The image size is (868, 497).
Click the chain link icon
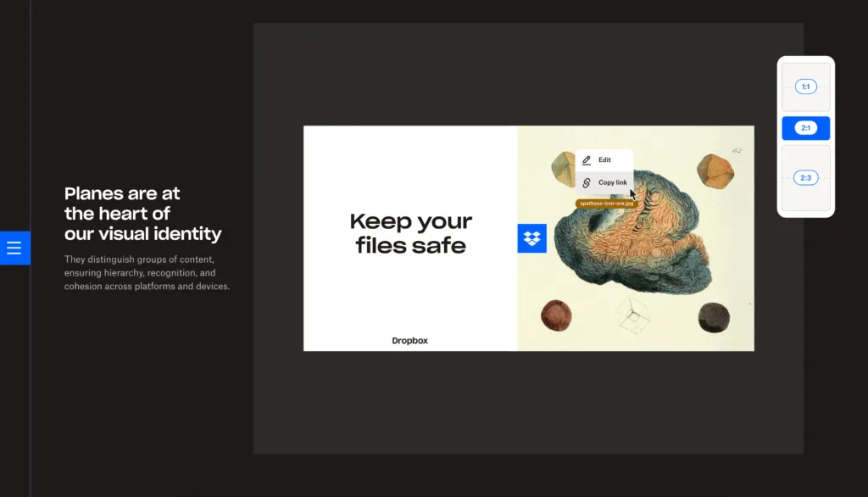tap(587, 183)
